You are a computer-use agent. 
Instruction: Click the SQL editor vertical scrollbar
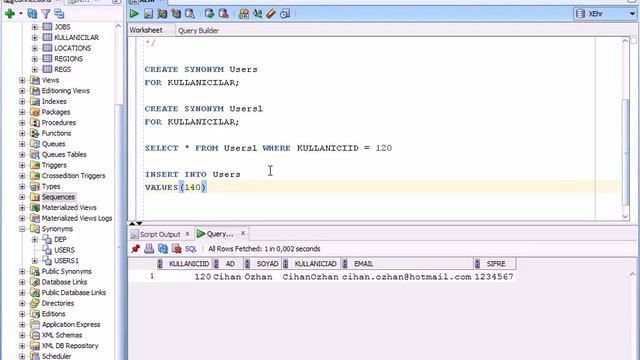pyautogui.click(x=625, y=153)
